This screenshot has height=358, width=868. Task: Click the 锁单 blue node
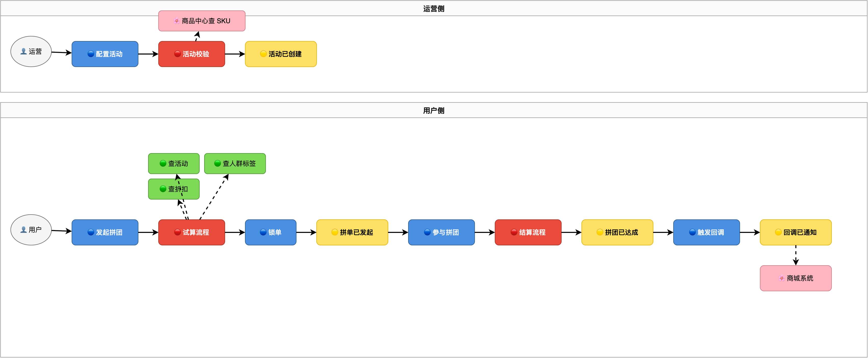click(x=270, y=232)
